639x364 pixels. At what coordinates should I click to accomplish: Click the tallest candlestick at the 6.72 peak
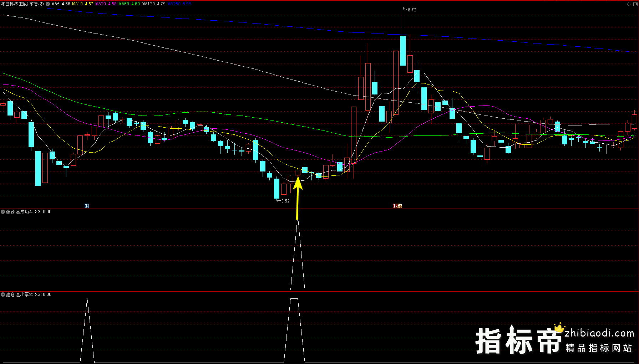point(403,51)
